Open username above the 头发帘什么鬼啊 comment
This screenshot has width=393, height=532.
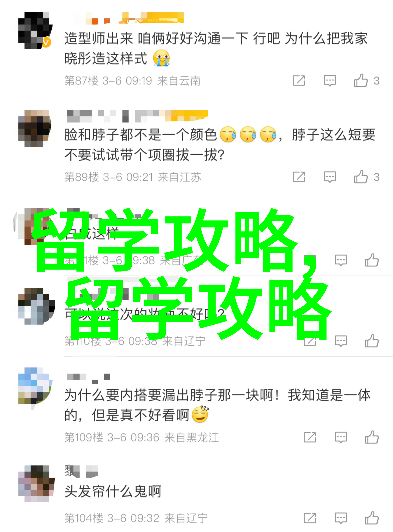[81, 471]
